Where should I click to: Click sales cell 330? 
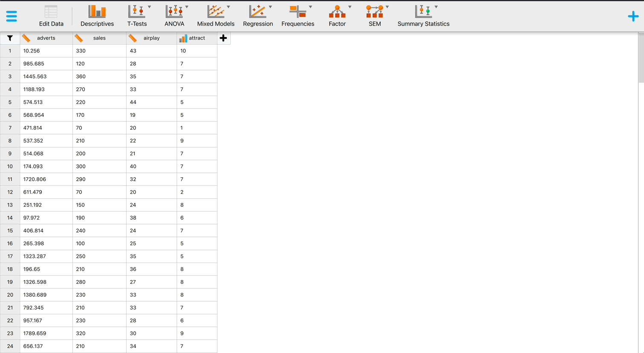pos(99,51)
